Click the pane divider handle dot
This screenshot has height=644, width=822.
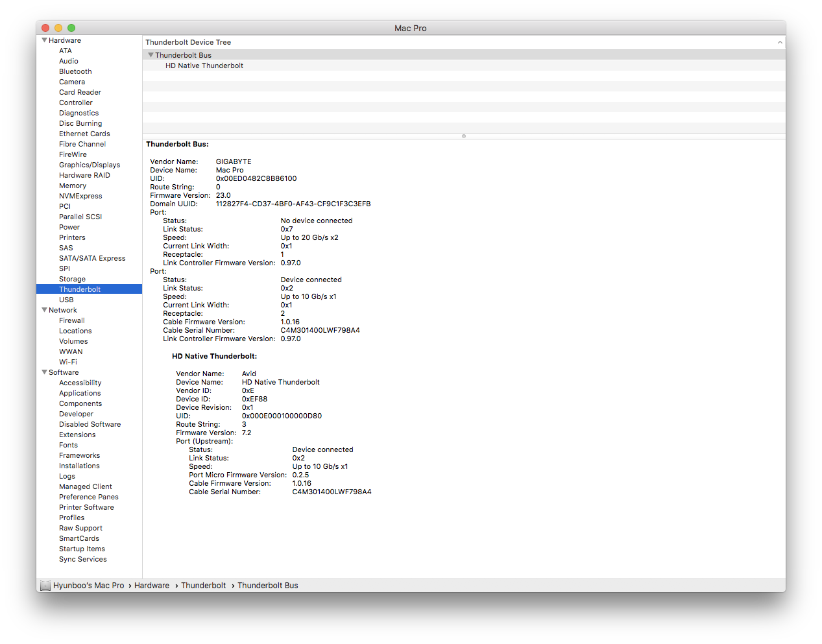coord(464,136)
